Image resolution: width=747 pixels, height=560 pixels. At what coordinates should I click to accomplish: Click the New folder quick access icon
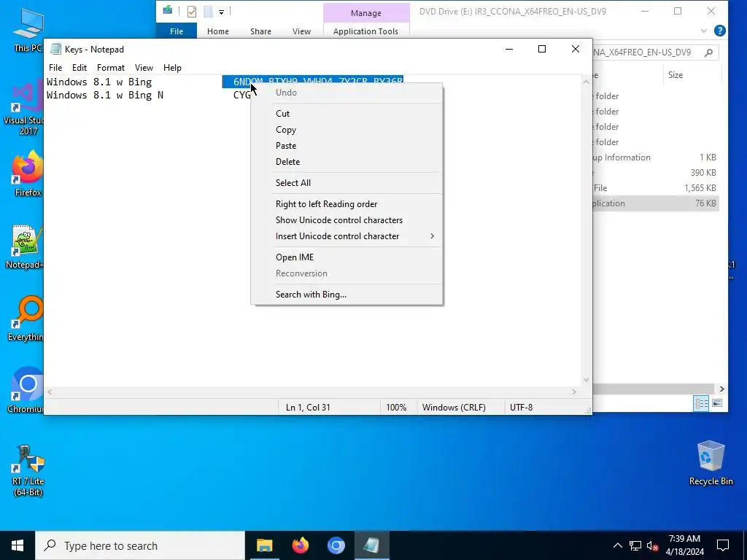[208, 12]
